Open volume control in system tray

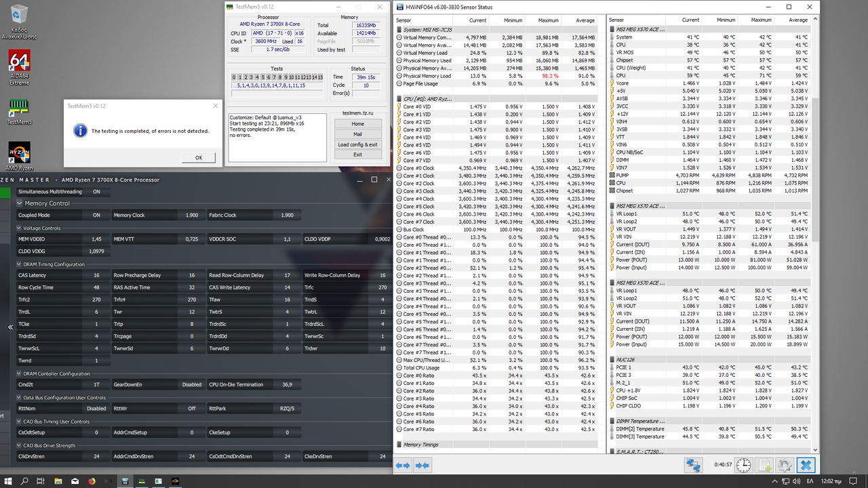tap(795, 481)
